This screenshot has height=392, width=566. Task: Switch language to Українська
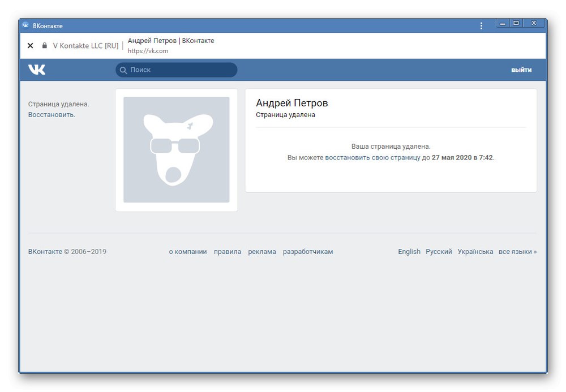coord(475,252)
